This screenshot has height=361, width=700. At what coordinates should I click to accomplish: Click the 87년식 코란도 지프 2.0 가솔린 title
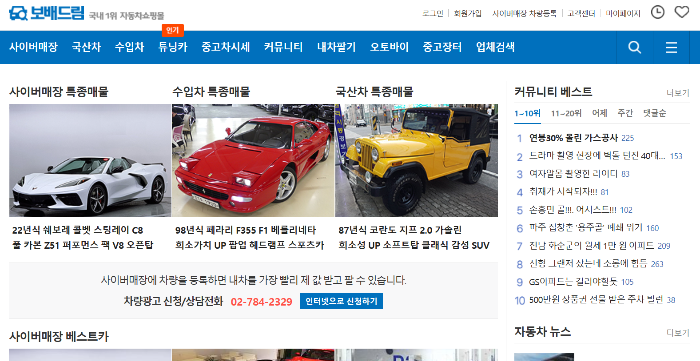click(400, 230)
